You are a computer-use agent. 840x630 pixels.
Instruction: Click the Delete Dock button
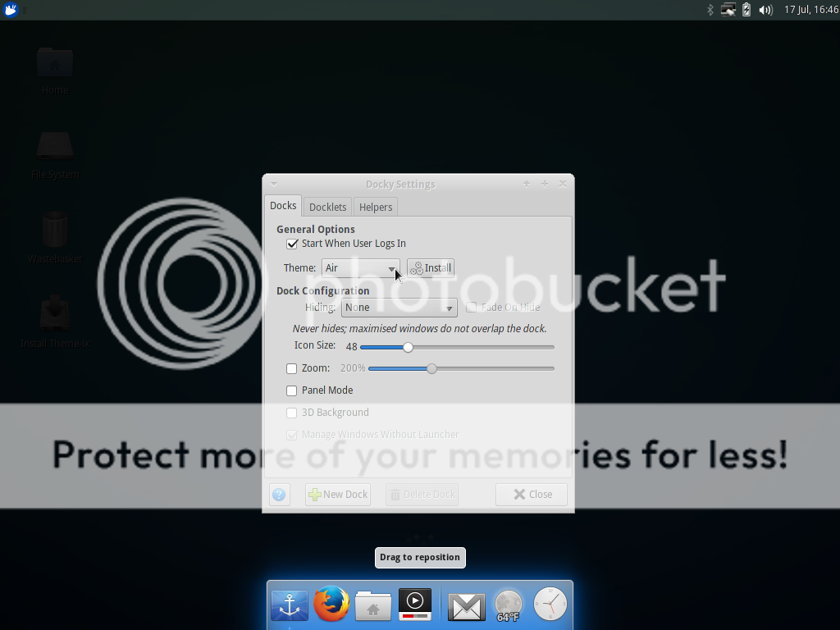point(422,495)
